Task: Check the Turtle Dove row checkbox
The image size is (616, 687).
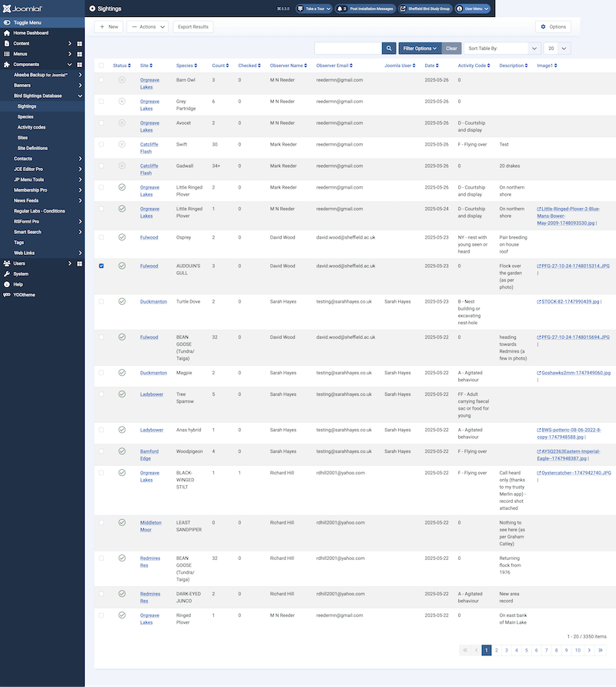Action: (102, 302)
